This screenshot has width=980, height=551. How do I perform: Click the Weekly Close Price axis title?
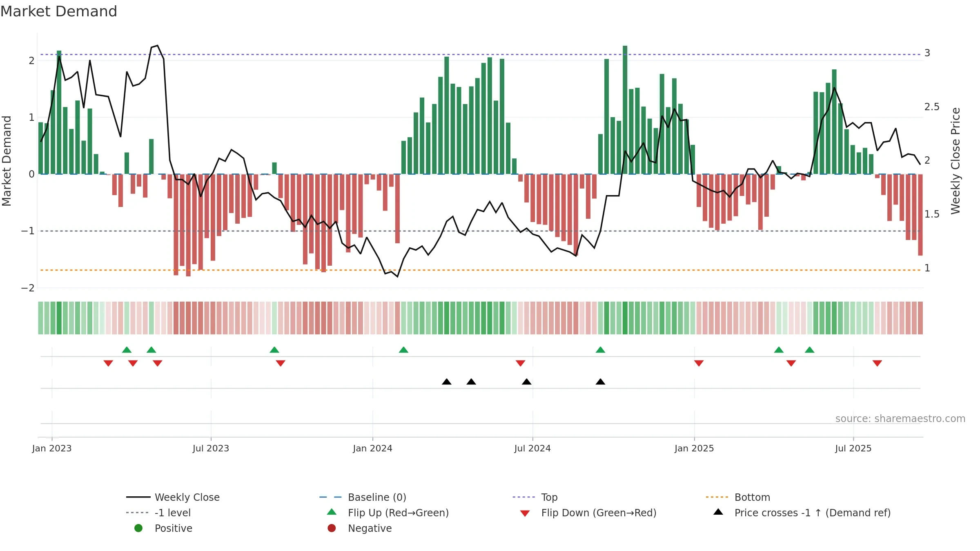[x=955, y=161]
